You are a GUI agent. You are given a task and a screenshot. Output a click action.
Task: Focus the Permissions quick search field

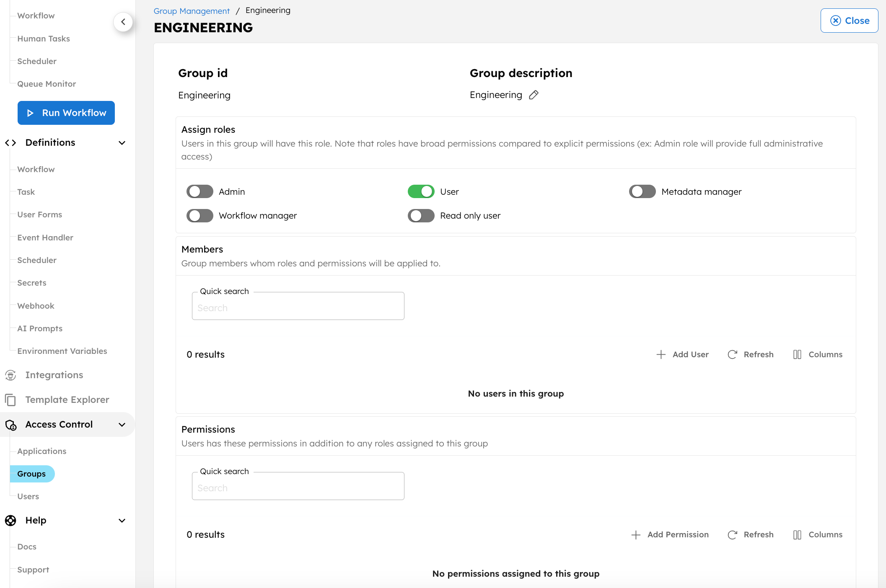(298, 486)
